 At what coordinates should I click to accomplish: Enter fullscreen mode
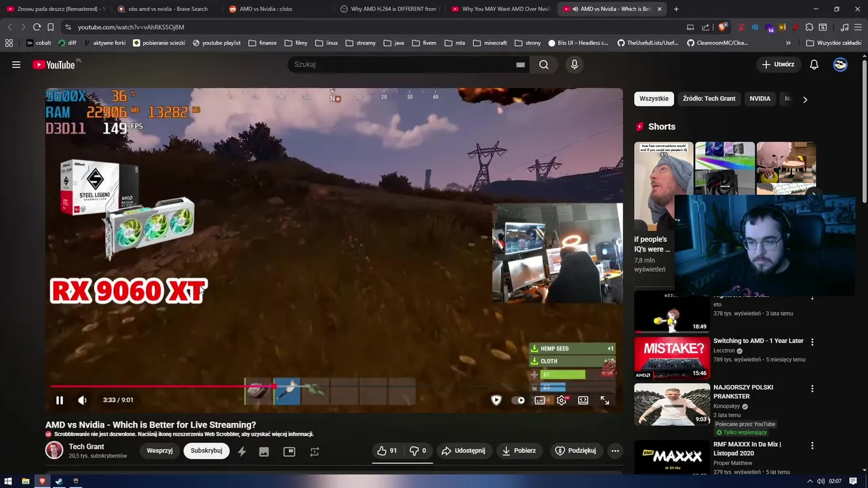click(x=605, y=401)
